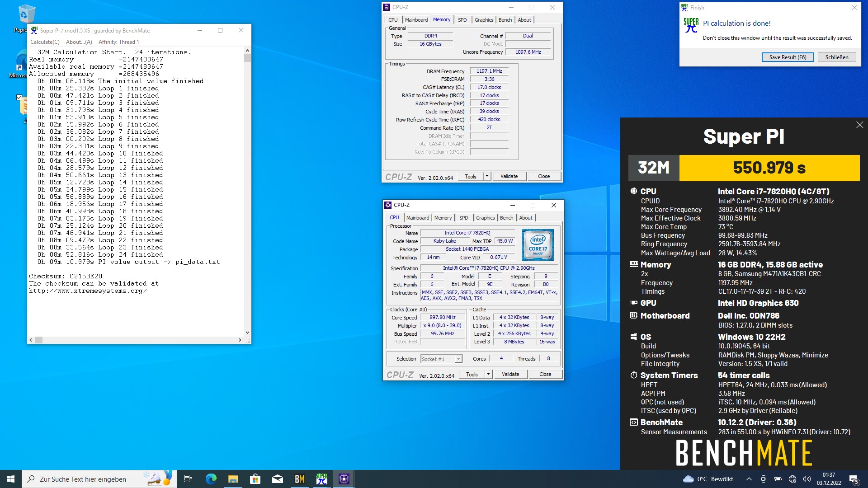The height and width of the screenshot is (488, 868).
Task: Open the volume control in tray
Action: (x=807, y=479)
